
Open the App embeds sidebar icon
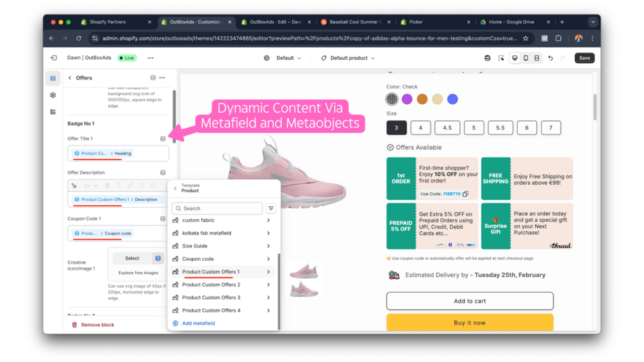[53, 111]
